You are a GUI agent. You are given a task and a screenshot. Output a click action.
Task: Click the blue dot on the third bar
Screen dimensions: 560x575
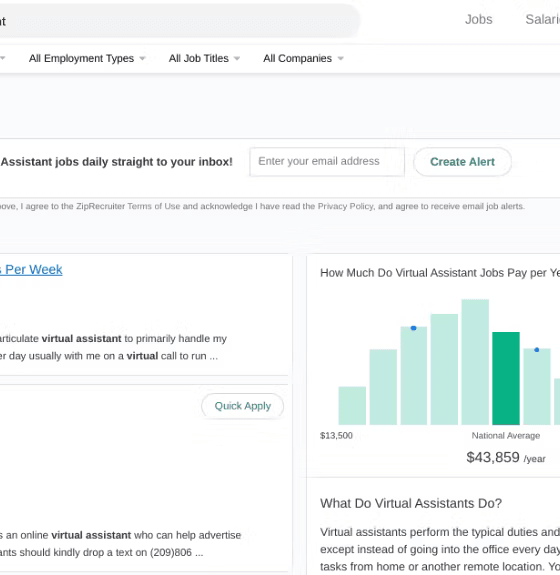(413, 328)
